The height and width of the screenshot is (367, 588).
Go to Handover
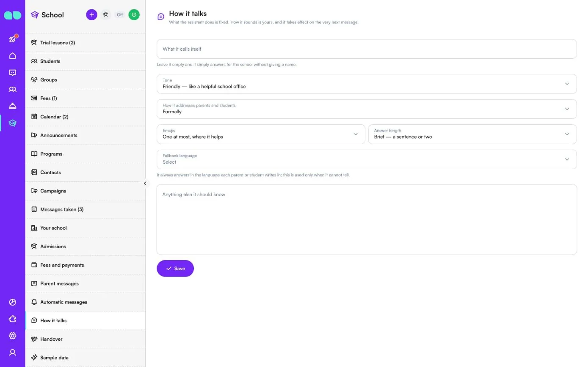pos(85,339)
